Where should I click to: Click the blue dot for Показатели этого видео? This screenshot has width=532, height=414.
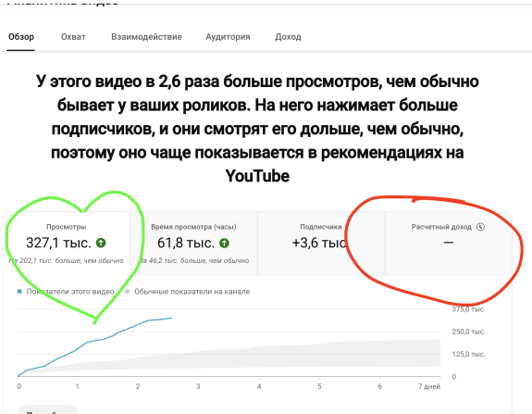click(x=19, y=292)
